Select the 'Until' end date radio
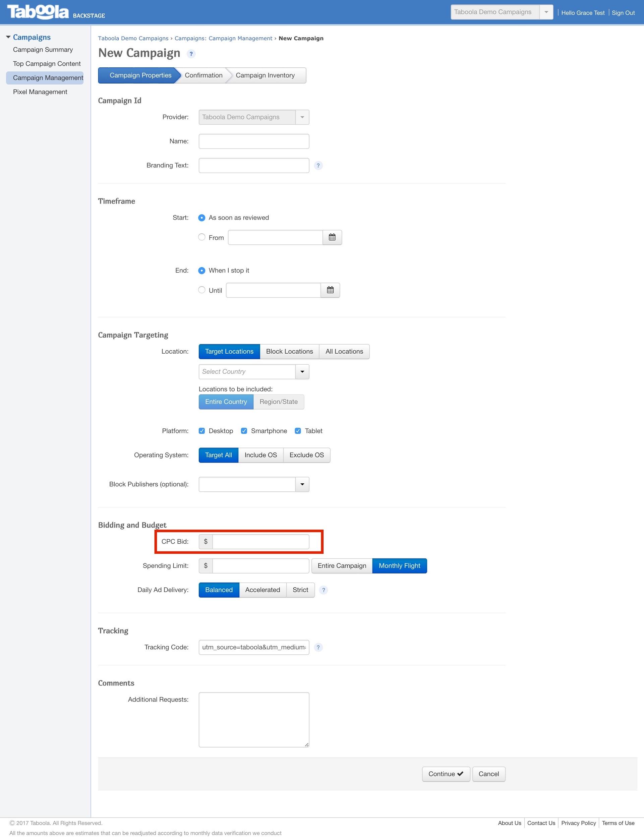 [x=201, y=290]
